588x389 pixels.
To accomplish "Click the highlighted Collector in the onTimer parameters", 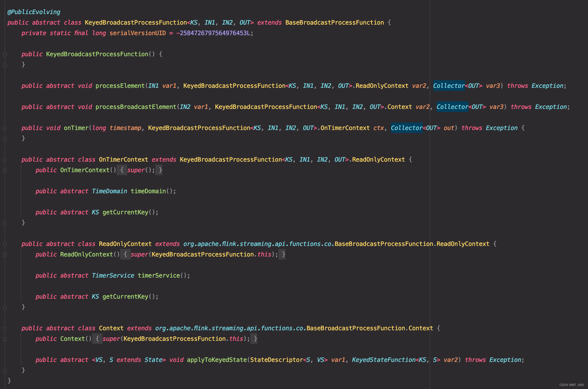I will point(406,128).
